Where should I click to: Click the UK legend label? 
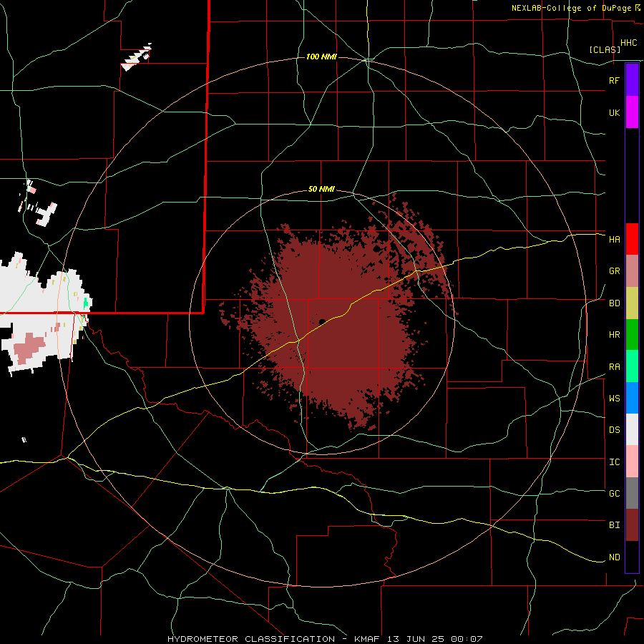[x=614, y=113]
